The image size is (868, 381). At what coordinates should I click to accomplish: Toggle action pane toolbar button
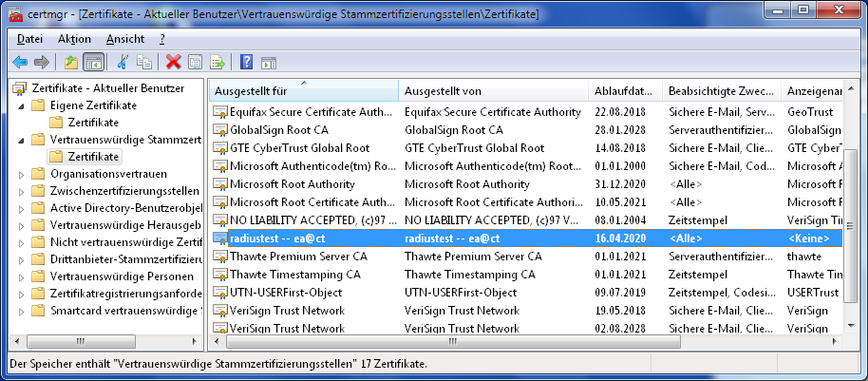click(x=269, y=62)
